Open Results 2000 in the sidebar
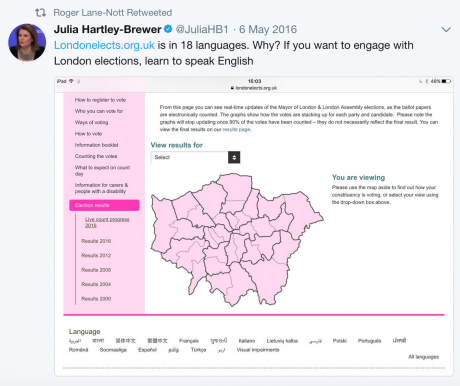This screenshot has width=460, height=386. 96,299
